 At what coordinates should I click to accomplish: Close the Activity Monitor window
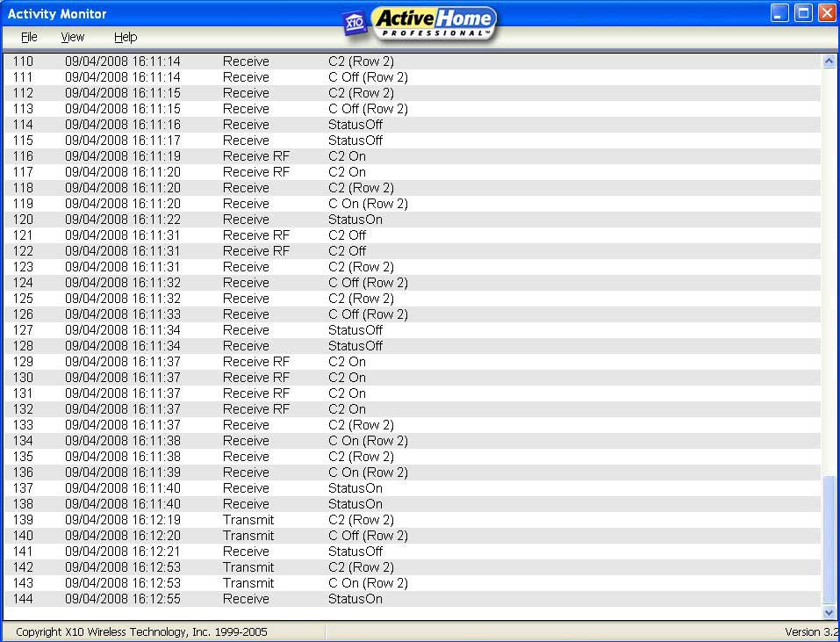tap(827, 12)
